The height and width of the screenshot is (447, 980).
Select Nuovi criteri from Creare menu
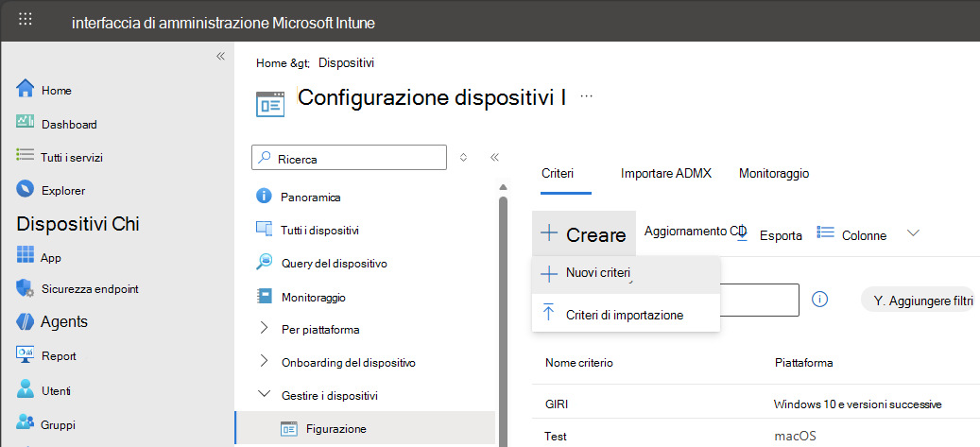click(597, 273)
